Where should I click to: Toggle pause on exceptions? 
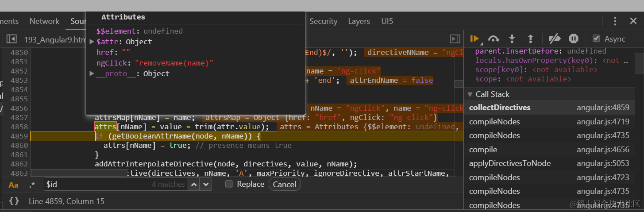point(574,39)
